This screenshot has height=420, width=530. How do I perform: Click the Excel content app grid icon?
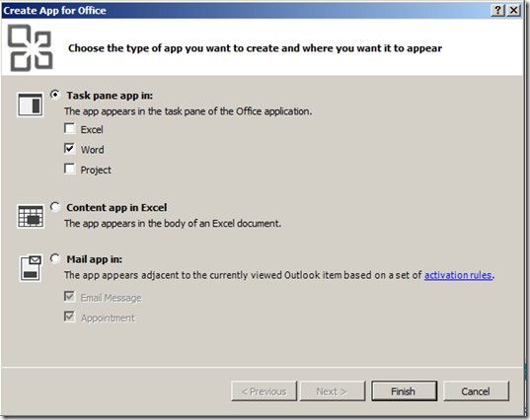point(31,217)
